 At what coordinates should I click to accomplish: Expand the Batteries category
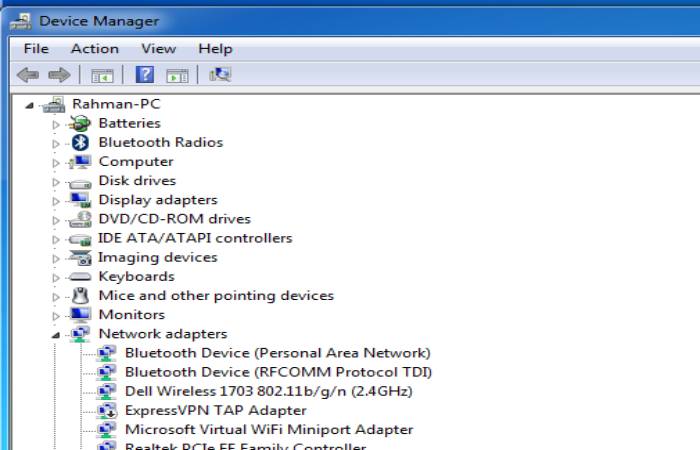coord(56,125)
